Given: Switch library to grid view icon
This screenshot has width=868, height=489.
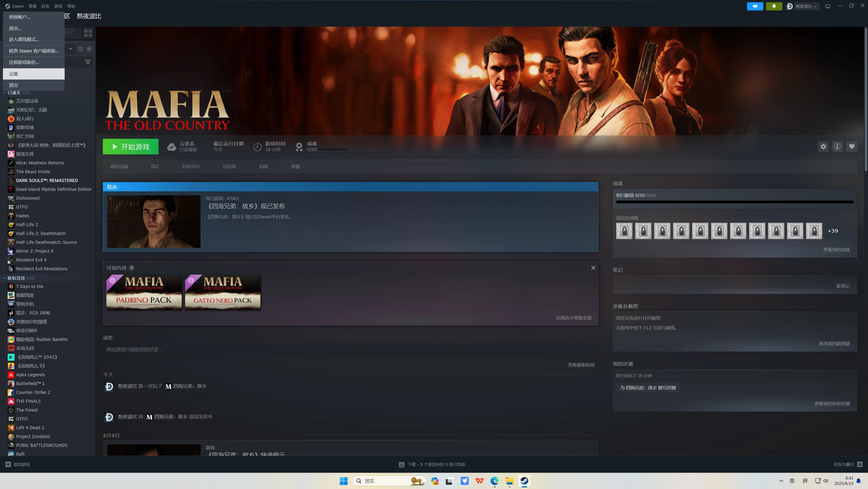Looking at the screenshot, I should pos(88,34).
